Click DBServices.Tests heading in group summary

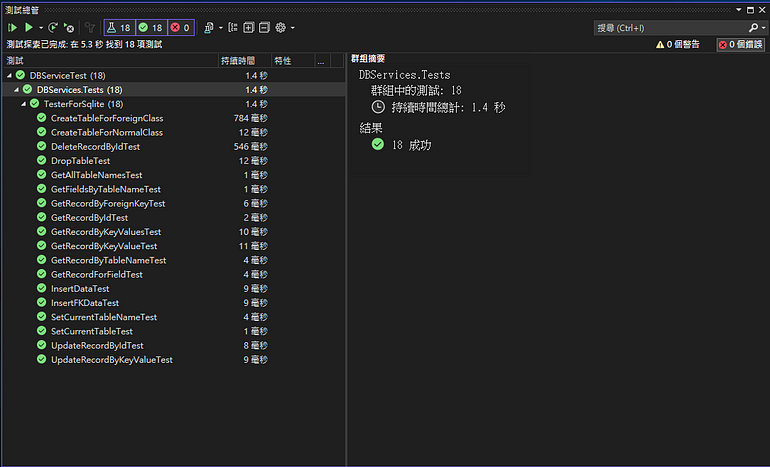click(x=405, y=75)
